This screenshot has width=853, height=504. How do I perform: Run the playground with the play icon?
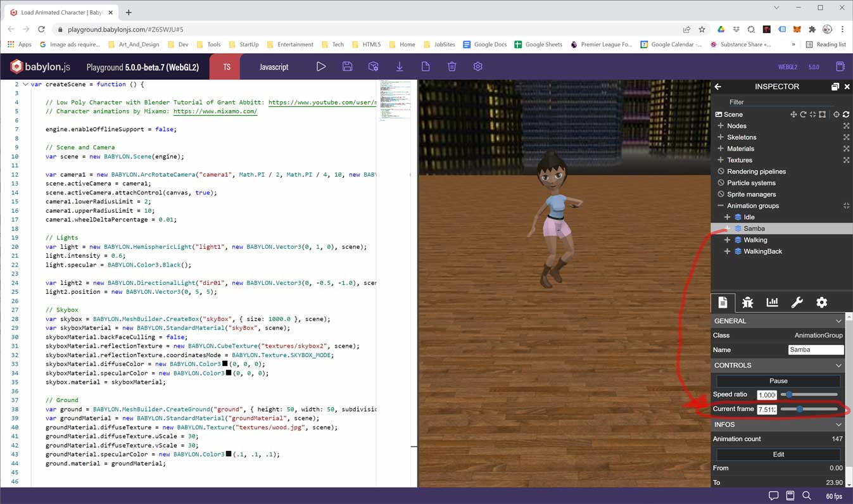click(x=321, y=66)
